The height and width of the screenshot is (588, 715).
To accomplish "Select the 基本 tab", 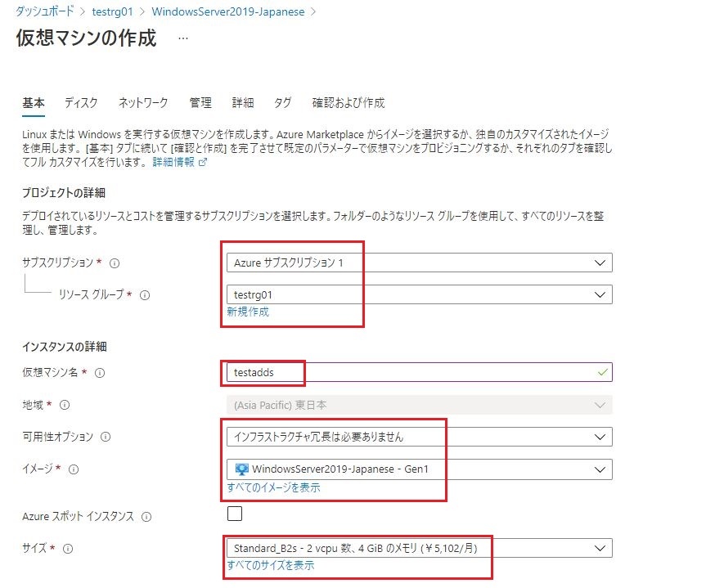I will click(x=34, y=103).
